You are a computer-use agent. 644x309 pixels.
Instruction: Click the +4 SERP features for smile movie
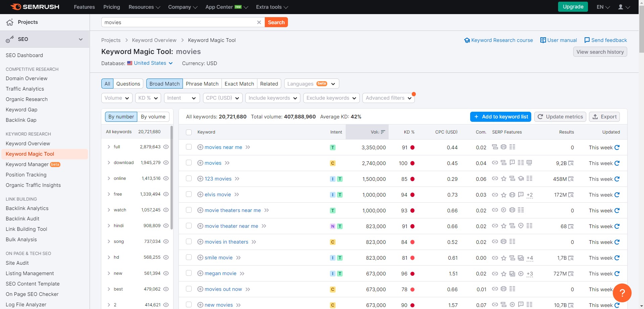pos(530,258)
